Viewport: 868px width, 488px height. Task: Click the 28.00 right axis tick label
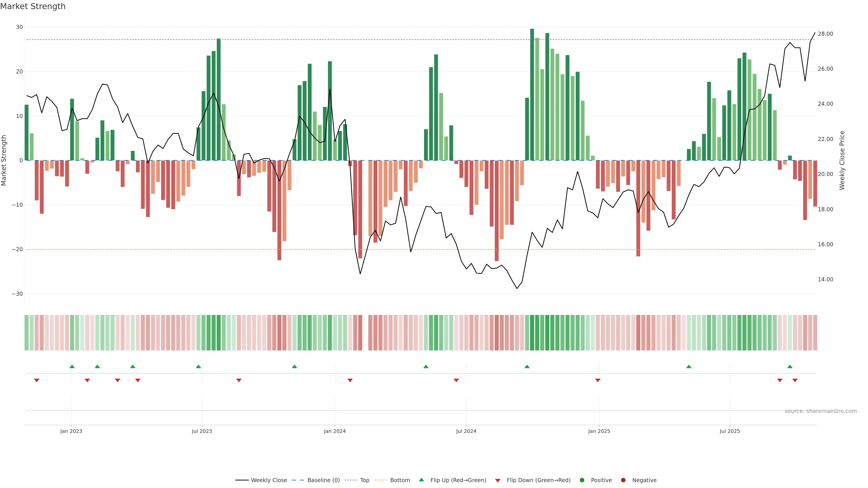pyautogui.click(x=825, y=34)
